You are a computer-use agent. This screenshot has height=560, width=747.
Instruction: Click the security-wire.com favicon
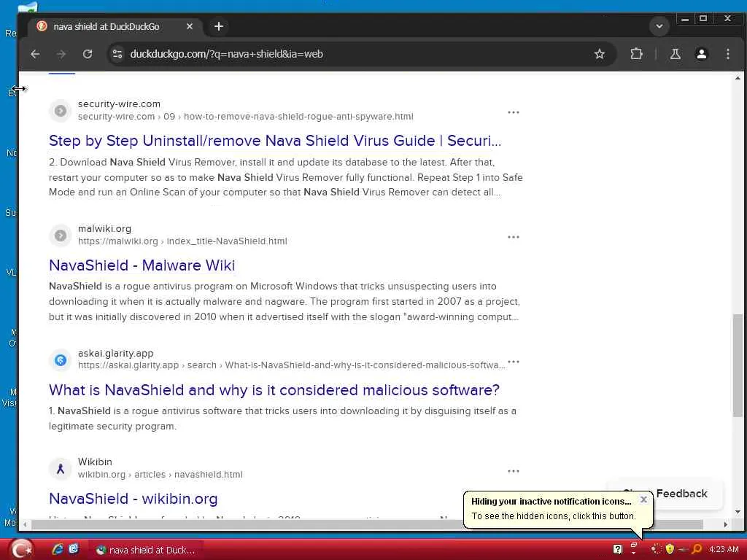[61, 111]
